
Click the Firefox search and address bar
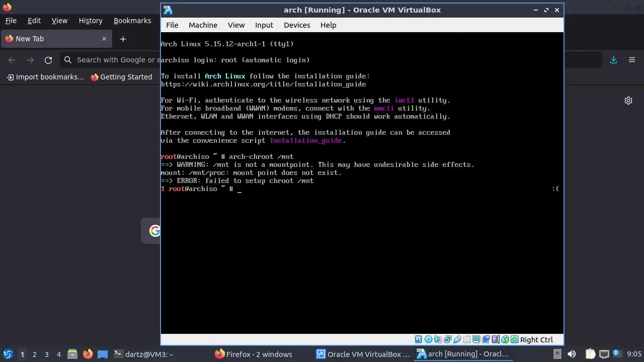(110, 60)
